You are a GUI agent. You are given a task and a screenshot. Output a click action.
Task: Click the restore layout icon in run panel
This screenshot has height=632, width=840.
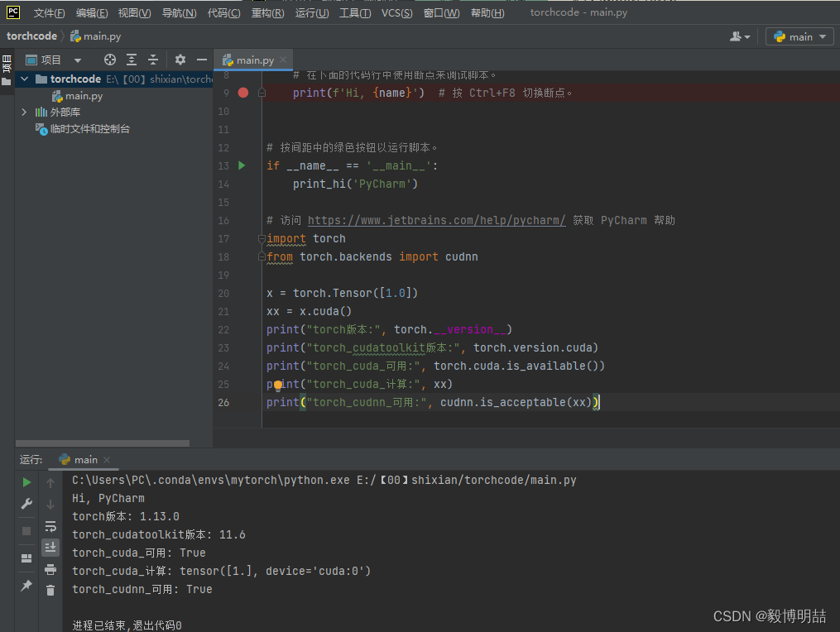click(x=26, y=558)
